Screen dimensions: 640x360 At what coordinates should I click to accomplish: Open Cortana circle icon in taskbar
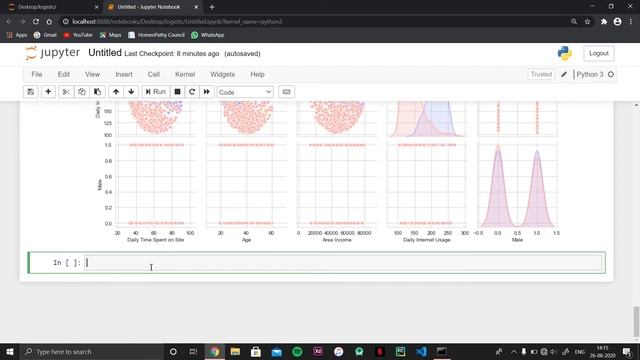coord(173,351)
